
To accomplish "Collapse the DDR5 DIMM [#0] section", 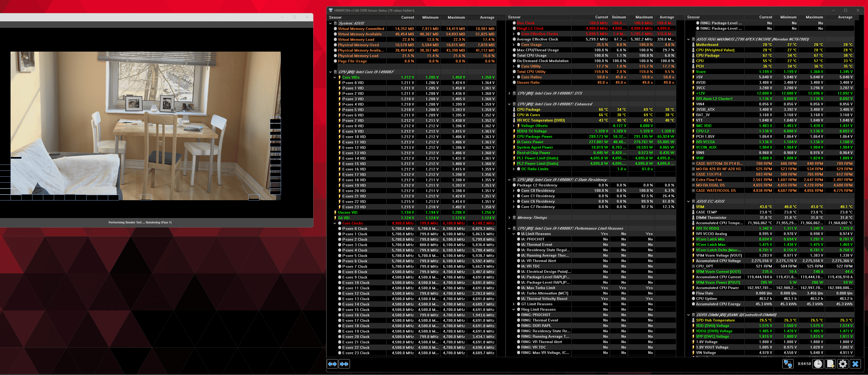I will point(688,315).
